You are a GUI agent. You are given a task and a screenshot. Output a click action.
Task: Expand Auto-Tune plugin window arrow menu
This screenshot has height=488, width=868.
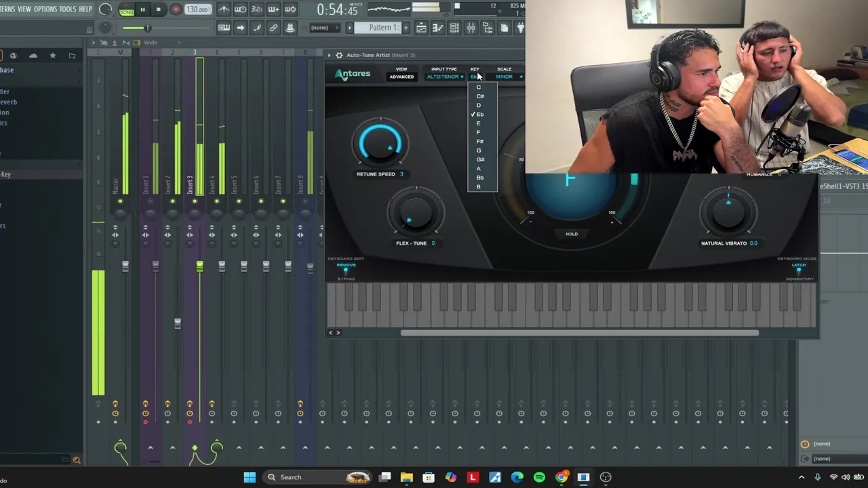[330, 55]
